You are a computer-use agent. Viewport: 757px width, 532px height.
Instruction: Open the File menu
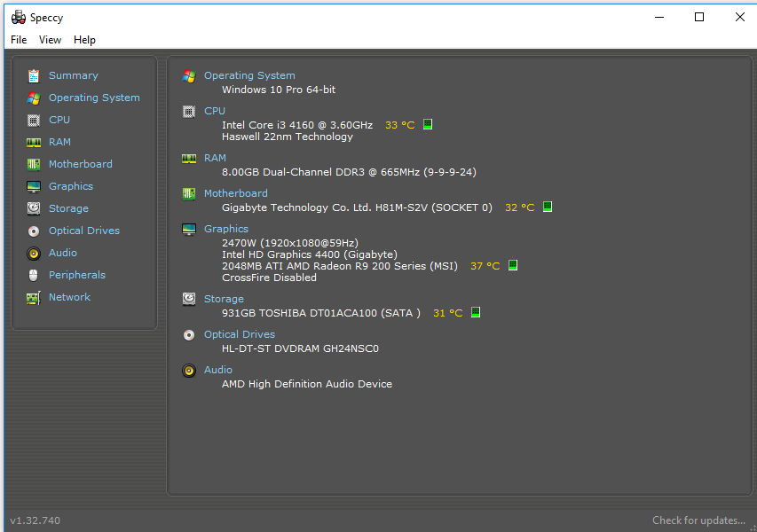tap(19, 40)
